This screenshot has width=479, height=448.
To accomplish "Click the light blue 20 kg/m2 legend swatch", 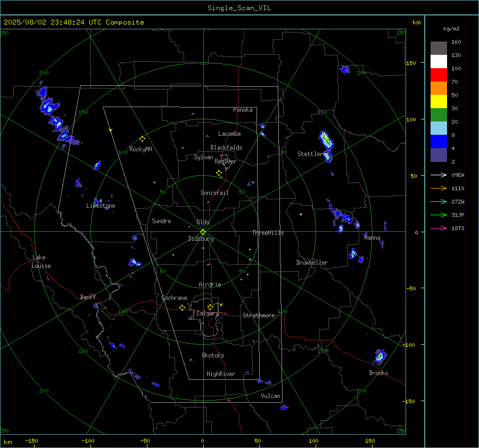I will [439, 128].
